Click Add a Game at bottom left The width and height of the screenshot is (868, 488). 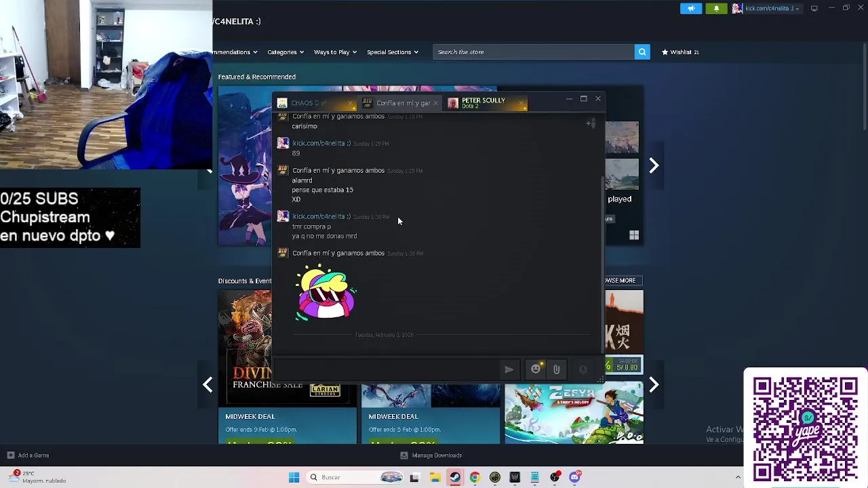(x=28, y=455)
